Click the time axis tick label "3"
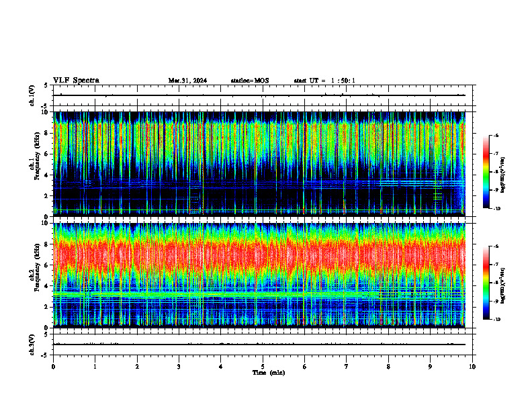The width and height of the screenshot is (532, 411). click(179, 367)
